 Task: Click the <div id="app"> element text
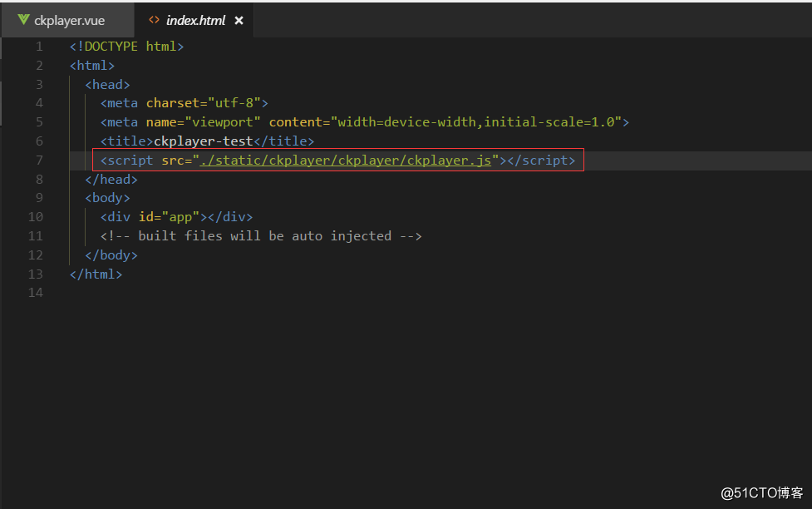click(x=154, y=217)
